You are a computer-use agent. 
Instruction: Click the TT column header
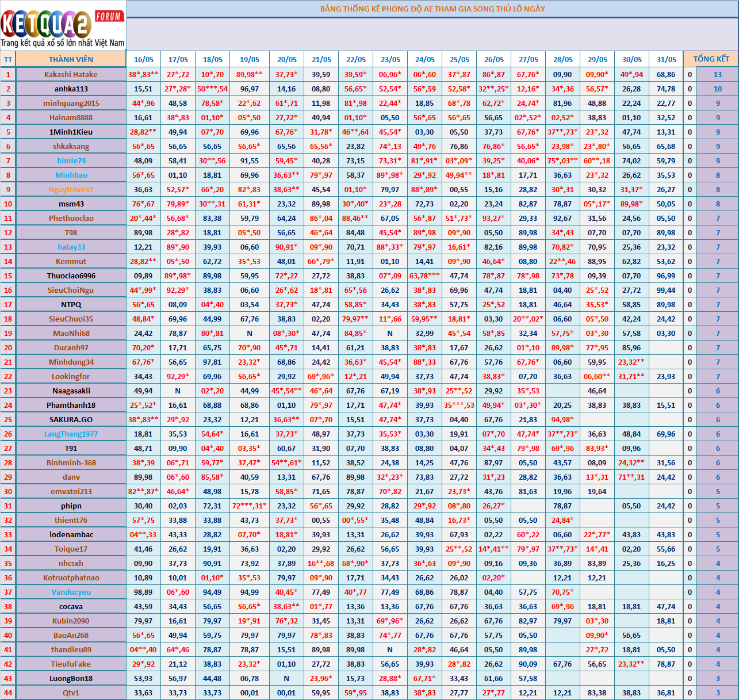[8, 59]
